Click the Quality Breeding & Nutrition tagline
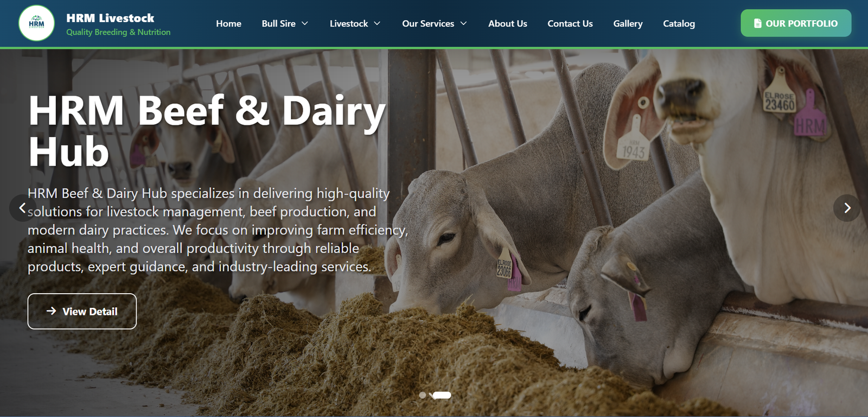 coord(118,32)
